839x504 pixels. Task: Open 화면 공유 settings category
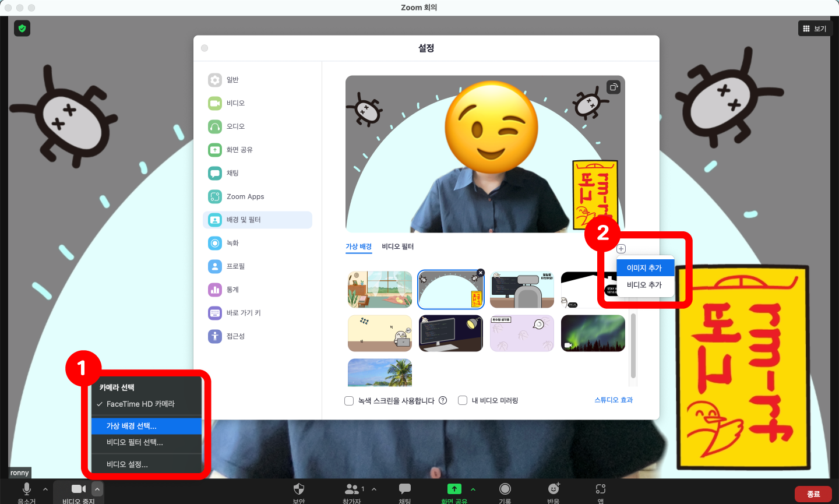[258, 150]
